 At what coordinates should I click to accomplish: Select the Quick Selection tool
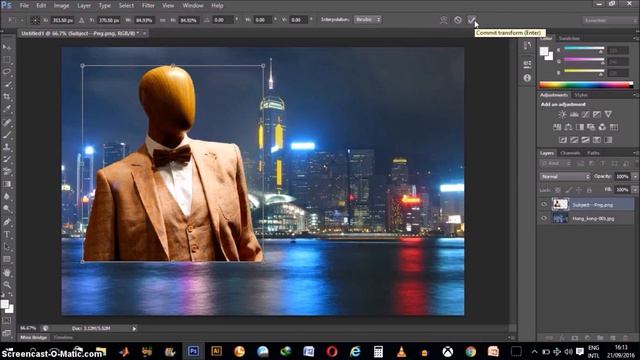[7, 84]
